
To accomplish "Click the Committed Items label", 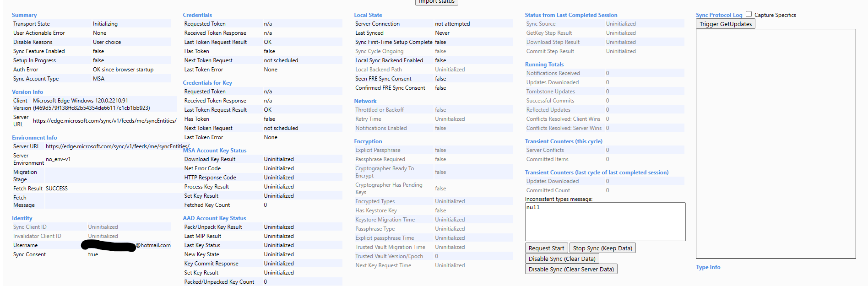I will 547,159.
